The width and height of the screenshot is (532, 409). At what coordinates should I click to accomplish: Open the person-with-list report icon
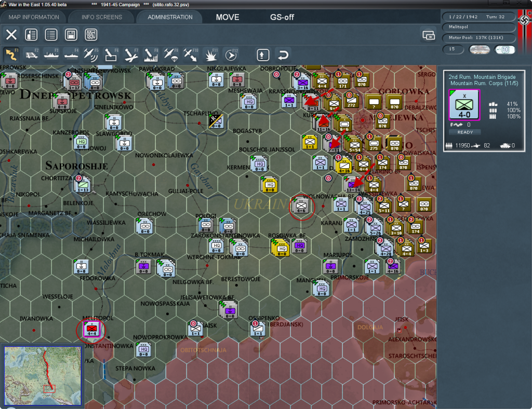coord(31,35)
